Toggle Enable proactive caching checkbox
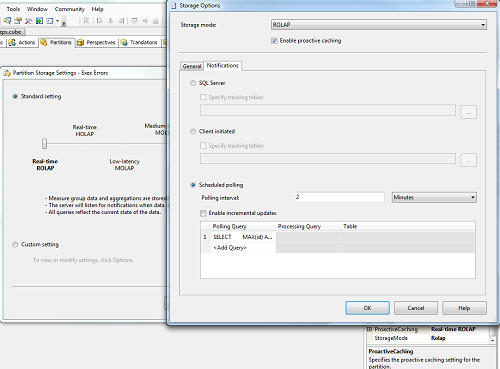The height and width of the screenshot is (369, 500). (274, 41)
